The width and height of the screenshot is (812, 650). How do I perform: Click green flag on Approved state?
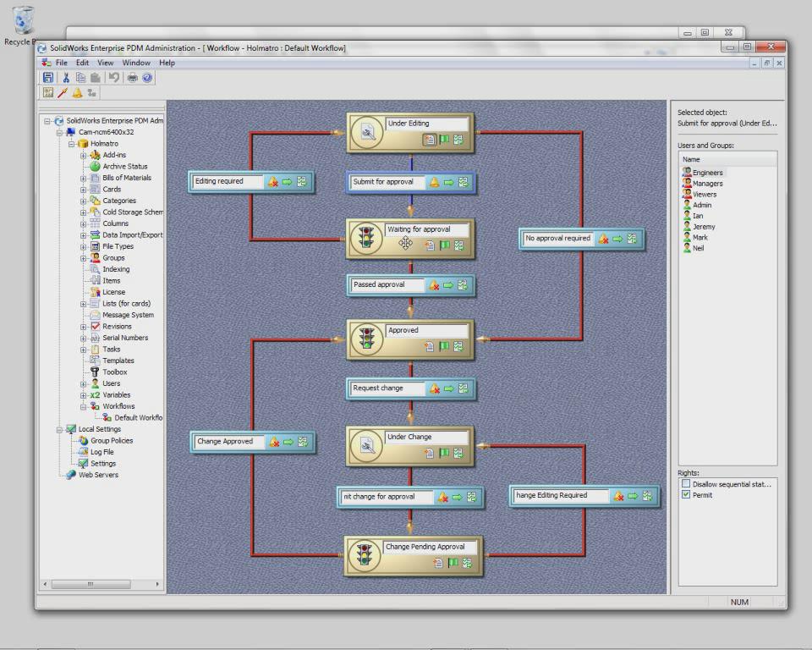444,346
